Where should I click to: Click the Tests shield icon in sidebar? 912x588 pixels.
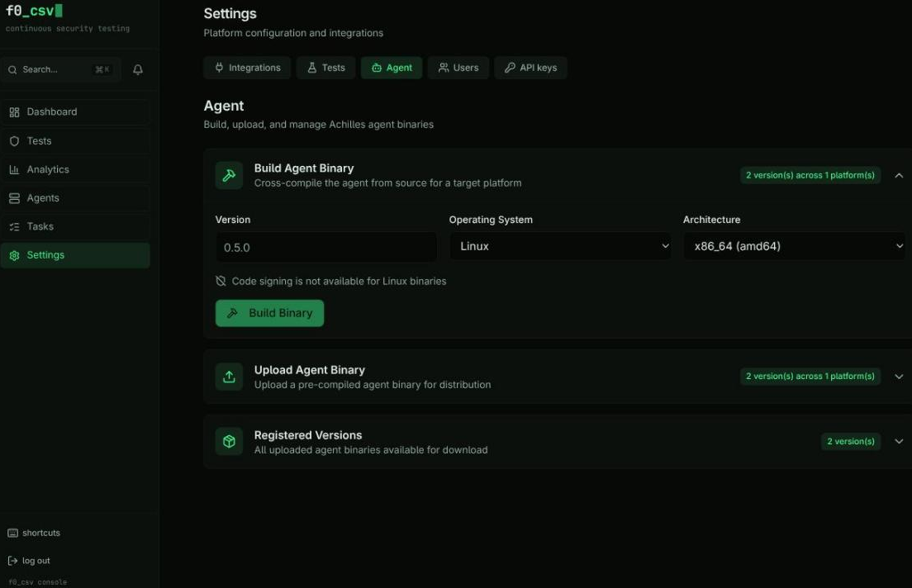click(x=15, y=141)
